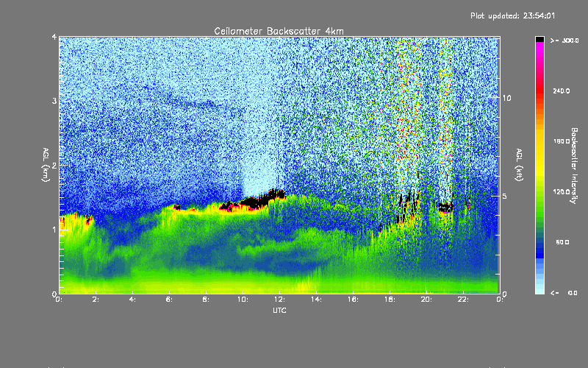This screenshot has height=368, width=588.
Task: Click the 'UTC' x-axis label
Action: pyautogui.click(x=279, y=310)
